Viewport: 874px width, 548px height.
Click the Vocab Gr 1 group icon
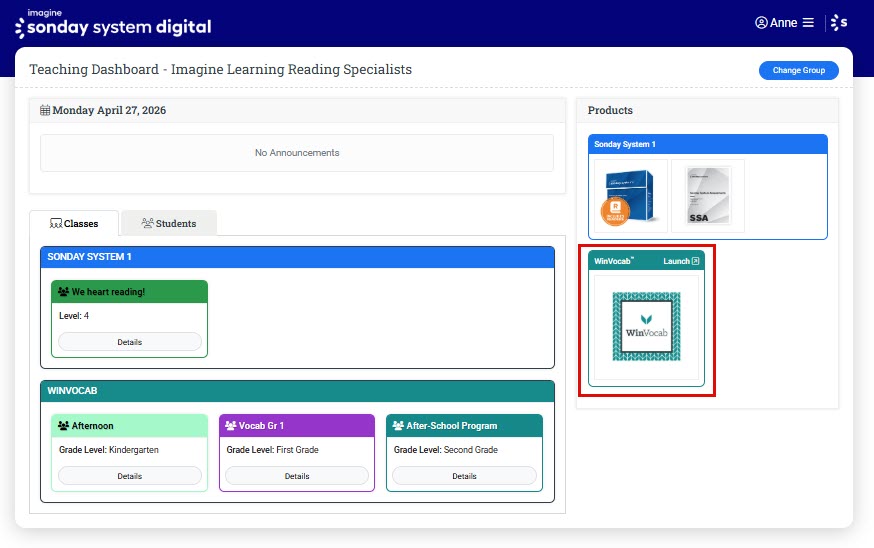231,425
